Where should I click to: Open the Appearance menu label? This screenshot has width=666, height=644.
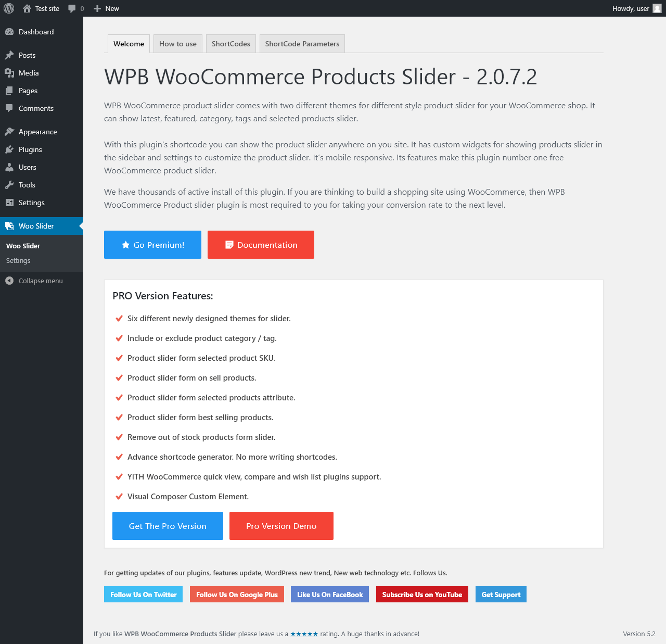pyautogui.click(x=38, y=132)
